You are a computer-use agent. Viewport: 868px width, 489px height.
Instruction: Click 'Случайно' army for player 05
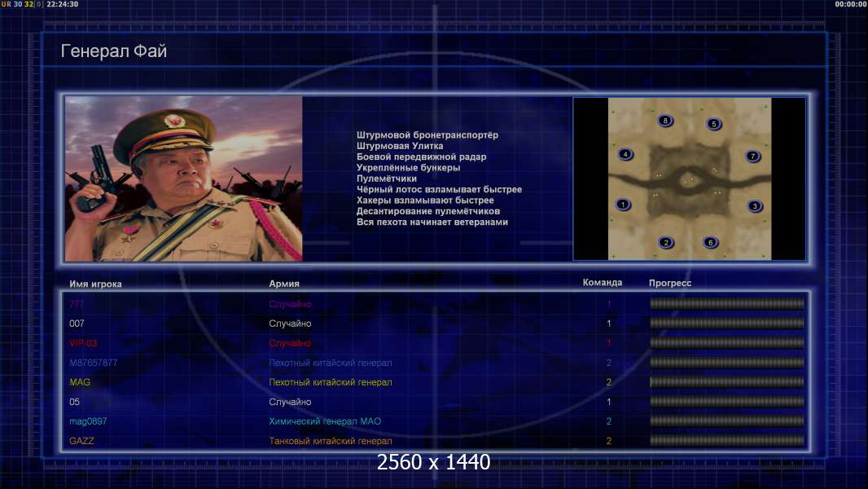coord(290,402)
